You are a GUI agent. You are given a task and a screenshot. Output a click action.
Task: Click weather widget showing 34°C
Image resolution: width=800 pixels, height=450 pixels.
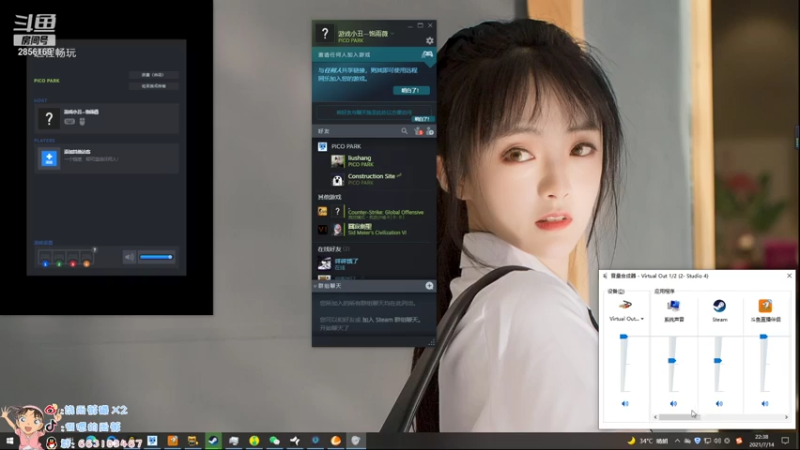point(647,441)
